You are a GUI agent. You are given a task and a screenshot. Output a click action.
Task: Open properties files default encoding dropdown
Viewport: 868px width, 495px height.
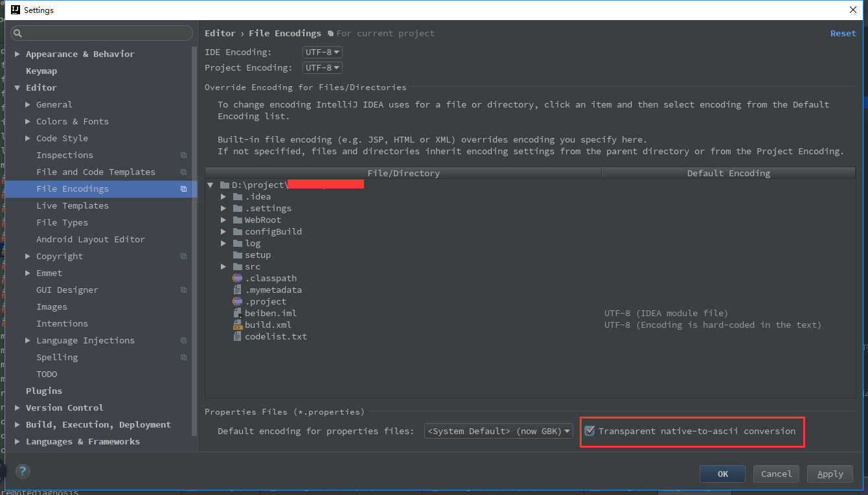(499, 431)
